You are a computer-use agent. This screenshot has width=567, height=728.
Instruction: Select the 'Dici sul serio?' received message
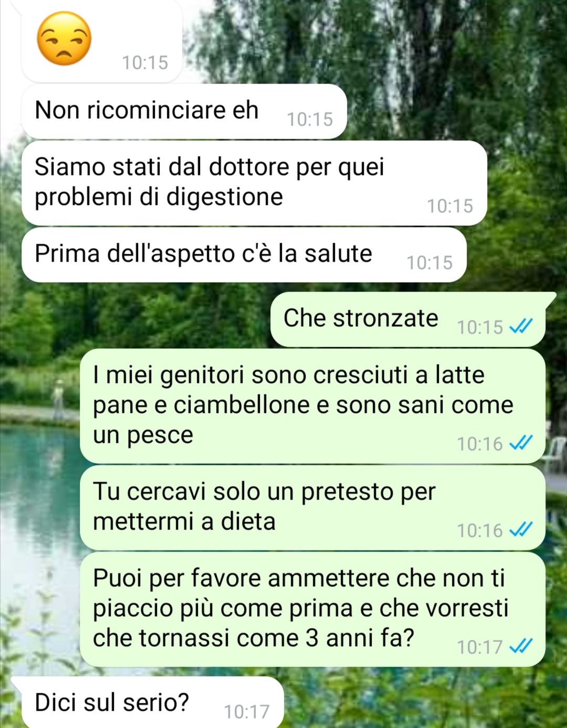(152, 702)
